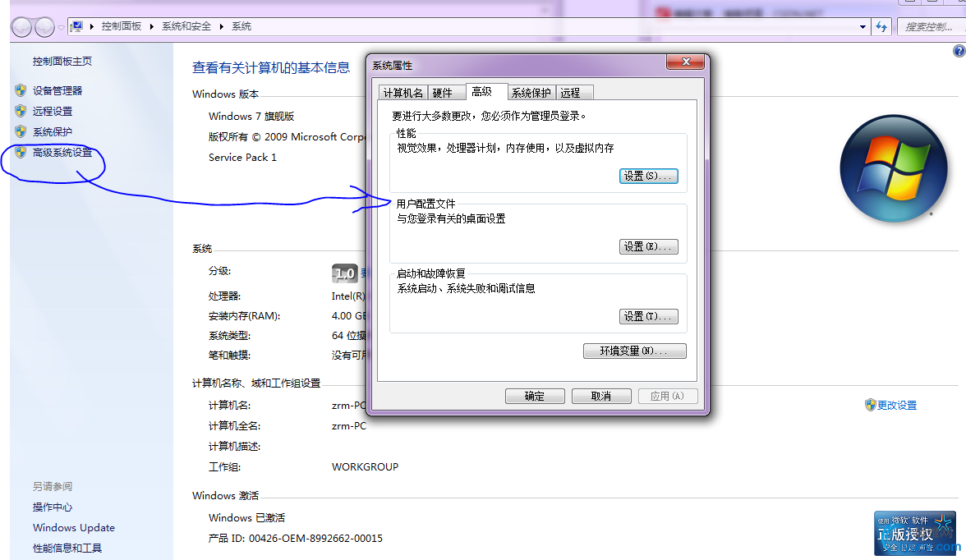
Task: Click the computer icon in address bar
Action: (x=77, y=26)
